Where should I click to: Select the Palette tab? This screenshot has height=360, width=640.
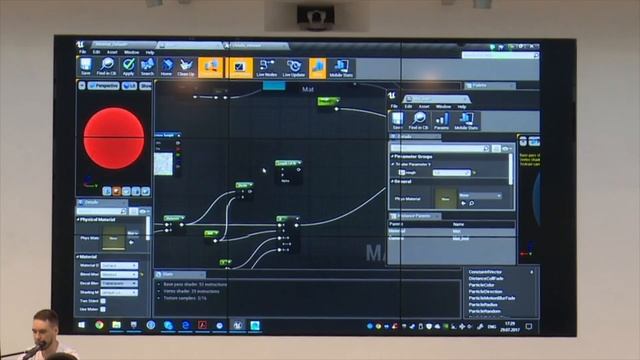coord(489,86)
